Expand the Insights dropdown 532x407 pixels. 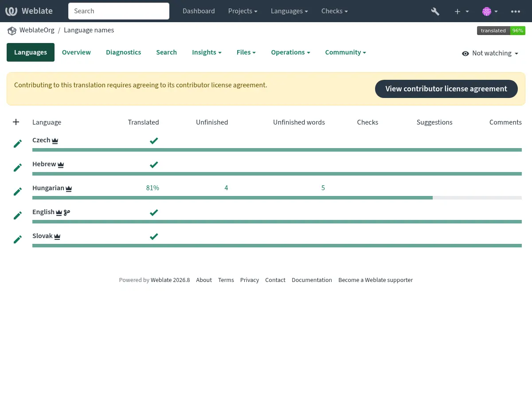point(207,52)
